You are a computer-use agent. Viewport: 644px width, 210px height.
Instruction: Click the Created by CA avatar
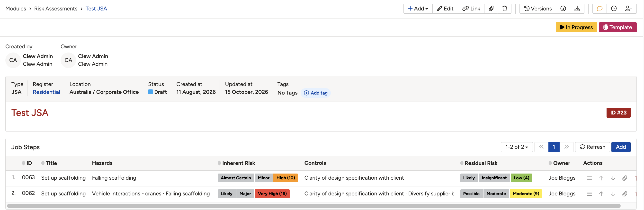(13, 60)
